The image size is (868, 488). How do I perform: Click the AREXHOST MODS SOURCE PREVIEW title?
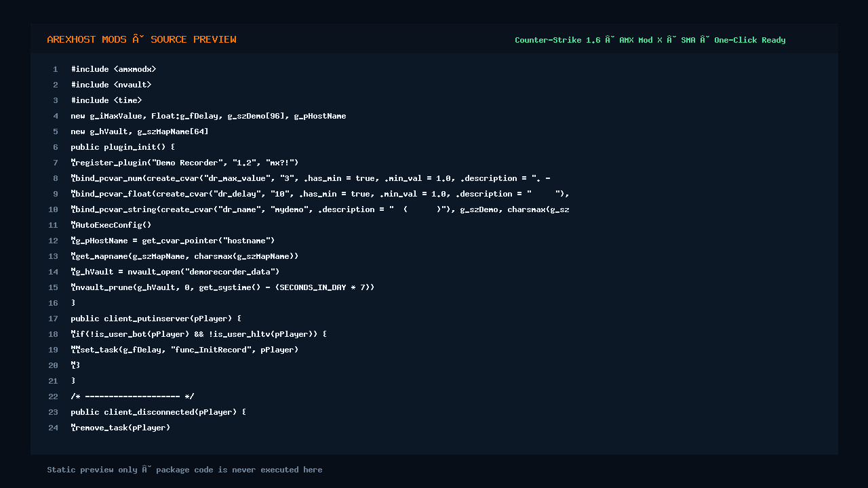[x=142, y=39]
